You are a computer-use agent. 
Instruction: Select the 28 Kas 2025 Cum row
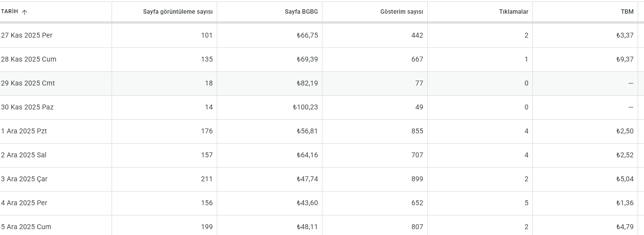pyautogui.click(x=319, y=60)
